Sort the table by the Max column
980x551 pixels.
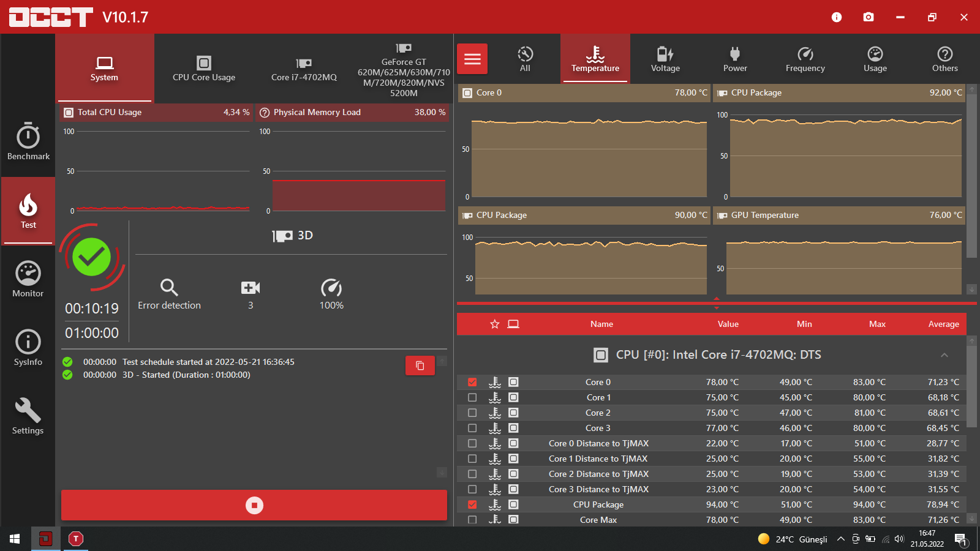877,324
